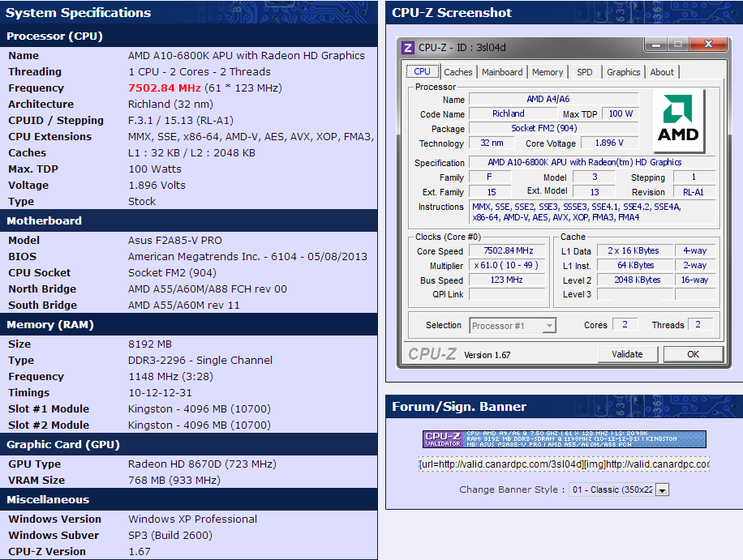Image resolution: width=743 pixels, height=560 pixels.
Task: Click the Name AMD A4/A6 field
Action: [553, 99]
